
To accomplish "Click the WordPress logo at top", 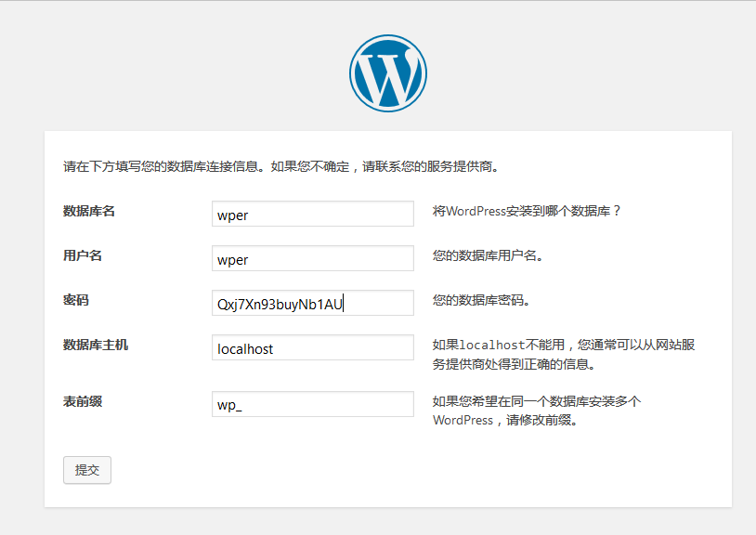I will pyautogui.click(x=387, y=74).
